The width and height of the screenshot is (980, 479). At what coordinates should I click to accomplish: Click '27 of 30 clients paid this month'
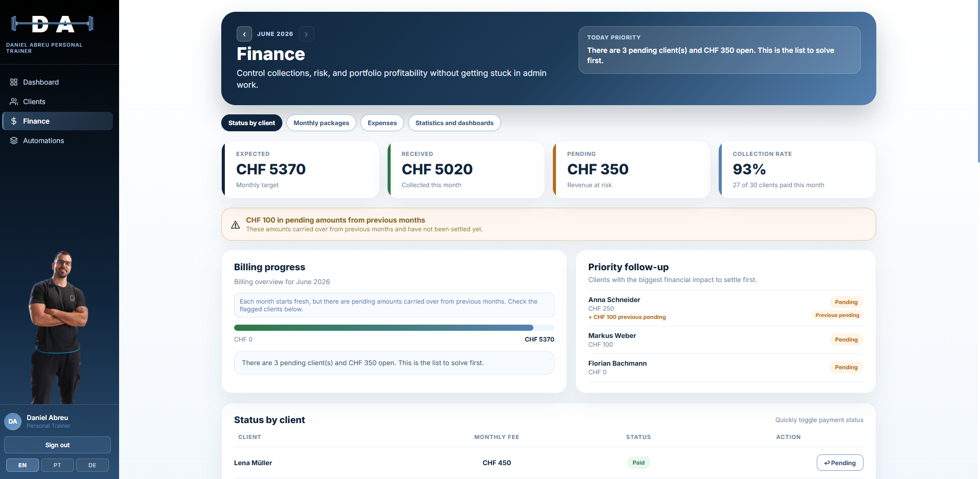point(778,185)
